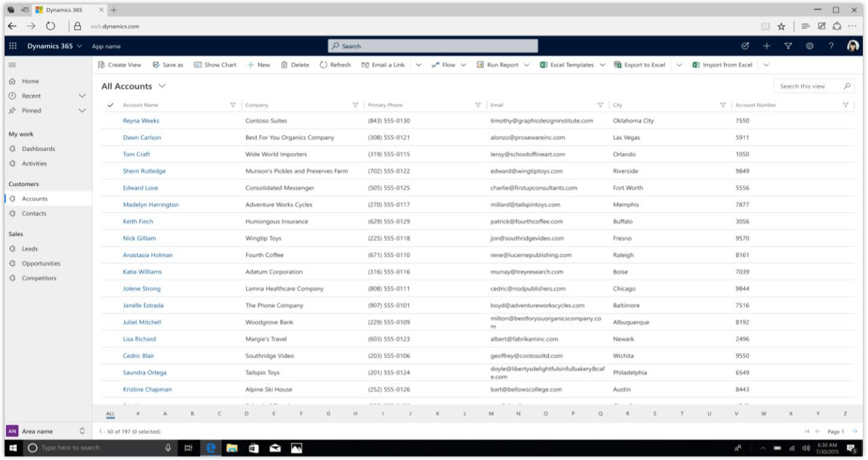Open the Run Report dropdown arrow

pyautogui.click(x=526, y=65)
